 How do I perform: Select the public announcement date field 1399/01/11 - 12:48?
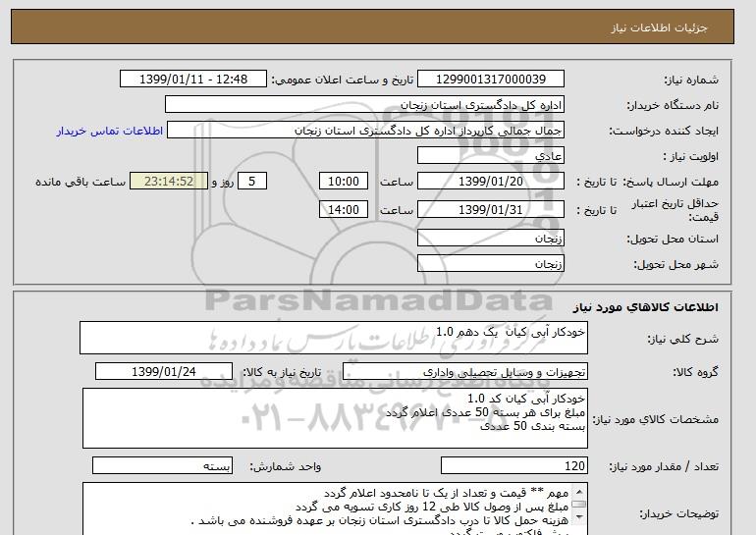click(192, 80)
